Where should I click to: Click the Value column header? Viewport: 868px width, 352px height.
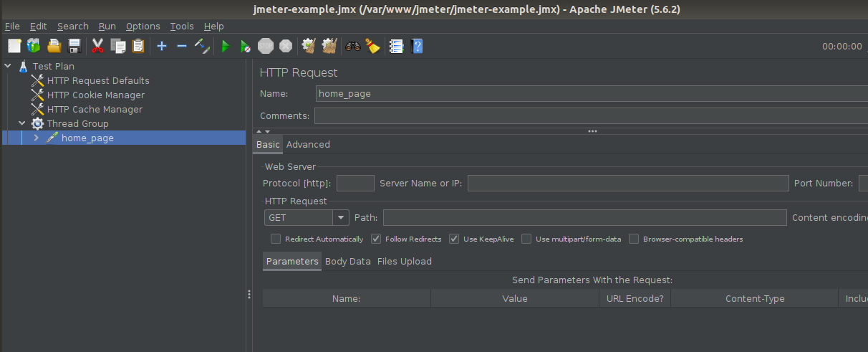point(515,298)
